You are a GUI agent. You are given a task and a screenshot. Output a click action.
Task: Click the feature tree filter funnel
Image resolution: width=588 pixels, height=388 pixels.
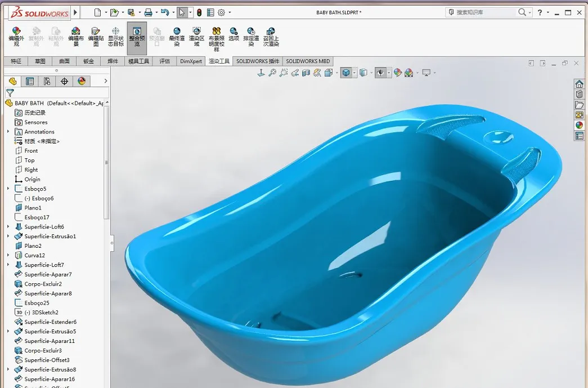click(10, 93)
